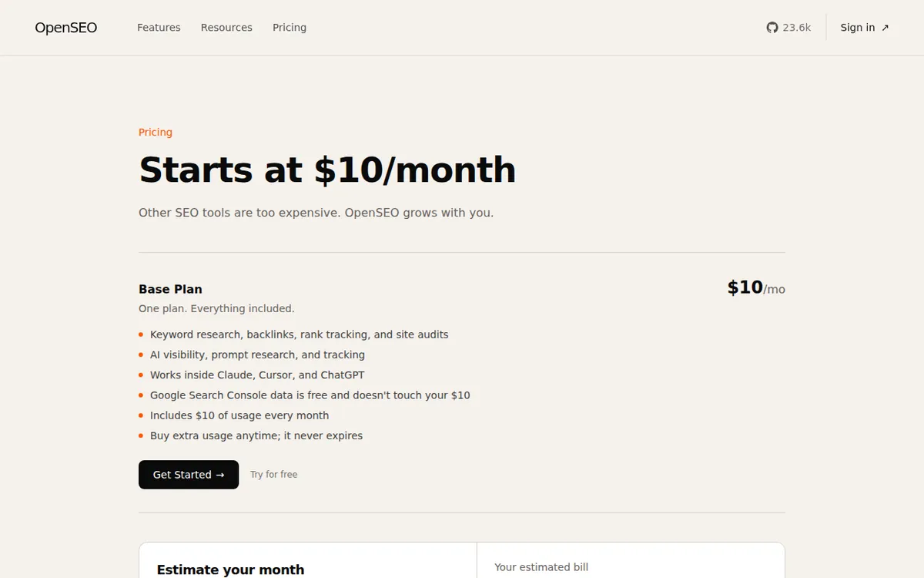Click the Google Search Console data bullet
The image size is (924, 578).
[310, 395]
